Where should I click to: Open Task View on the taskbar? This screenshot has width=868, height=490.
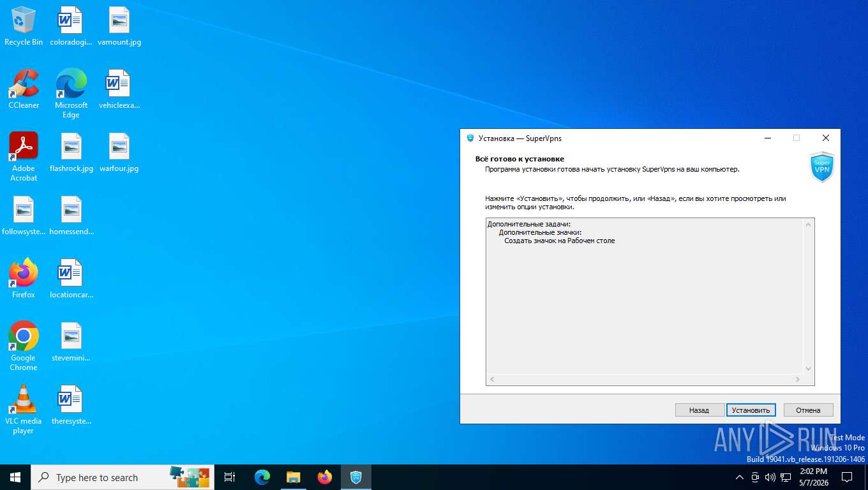tap(230, 477)
